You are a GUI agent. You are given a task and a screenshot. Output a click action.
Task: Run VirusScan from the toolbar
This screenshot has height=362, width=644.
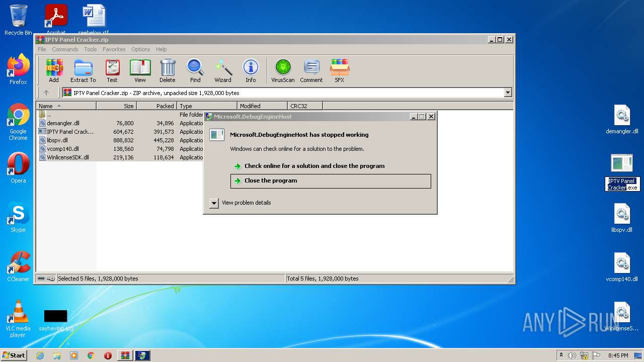[283, 70]
